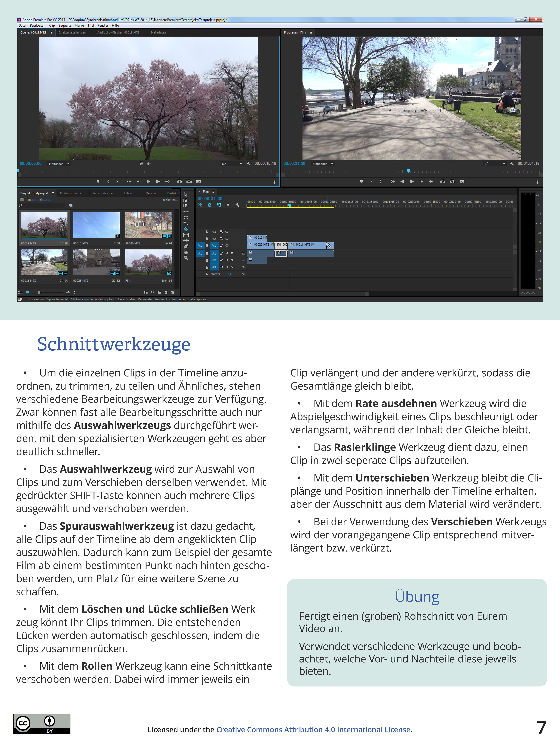
Task: Add marker in Film timeline header
Action: (228, 205)
